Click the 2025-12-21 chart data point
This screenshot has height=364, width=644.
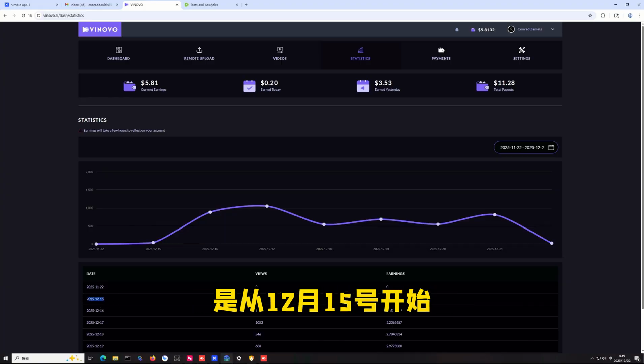[495, 215]
